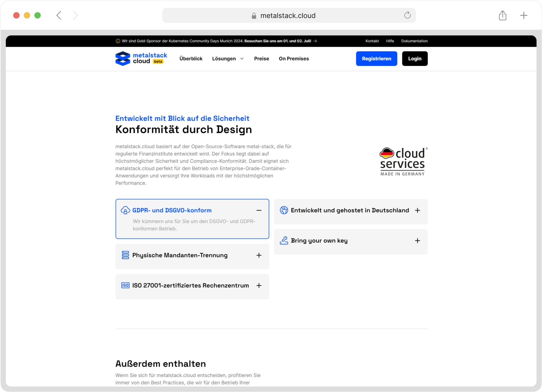Click the Registrieren button
Image resolution: width=542 pixels, height=392 pixels.
[376, 59]
